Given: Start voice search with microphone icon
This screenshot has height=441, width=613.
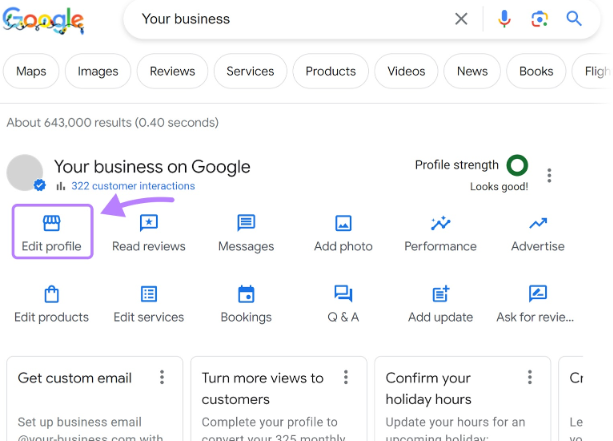Looking at the screenshot, I should tap(504, 19).
